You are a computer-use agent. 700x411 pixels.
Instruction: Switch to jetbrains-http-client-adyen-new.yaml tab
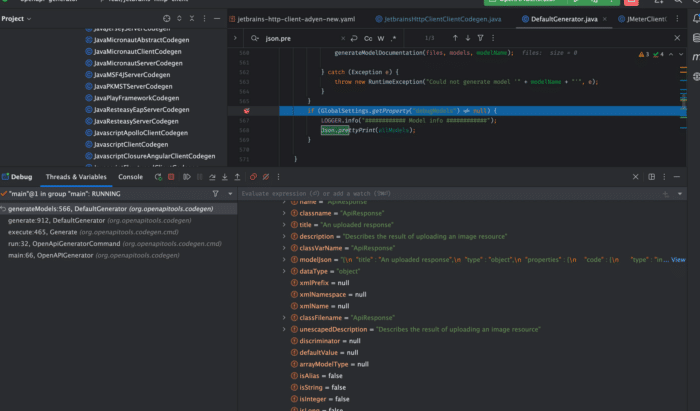[292, 19]
